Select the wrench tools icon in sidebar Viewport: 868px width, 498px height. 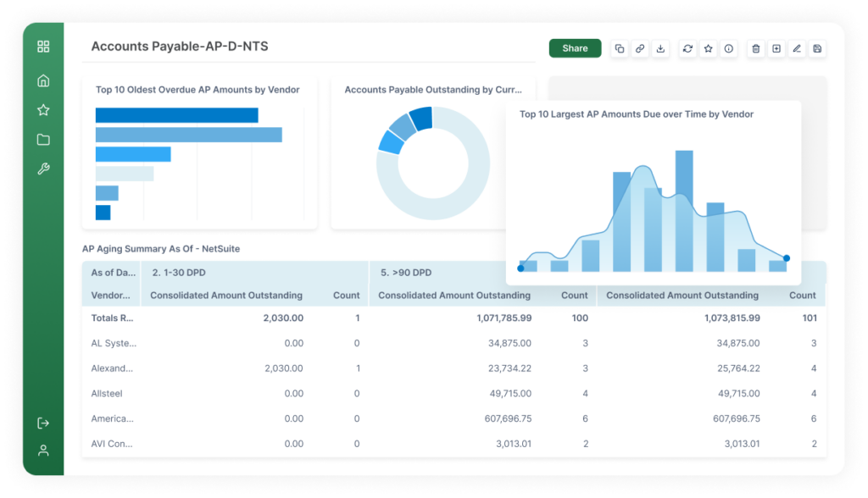[x=43, y=168]
